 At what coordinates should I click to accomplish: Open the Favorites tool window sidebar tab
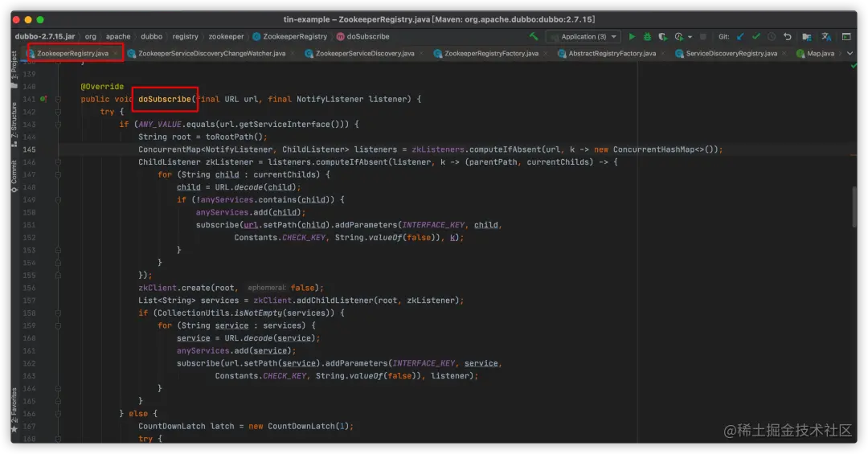pos(14,410)
